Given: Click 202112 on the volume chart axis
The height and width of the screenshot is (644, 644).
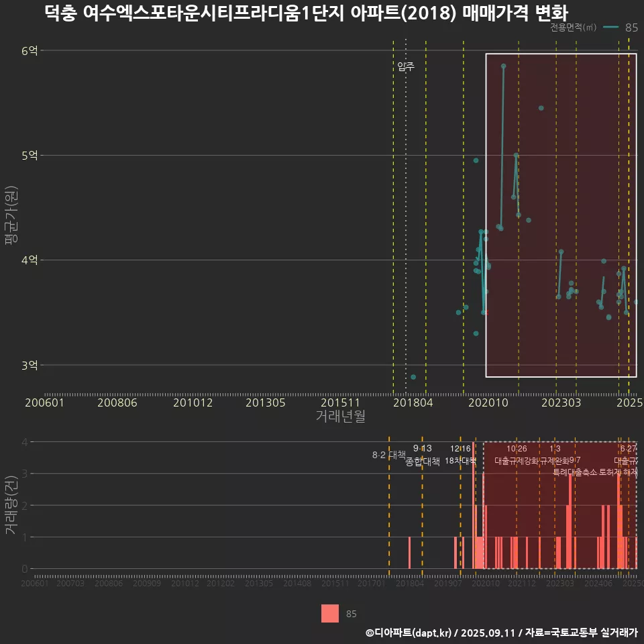Looking at the screenshot, I should tap(522, 583).
